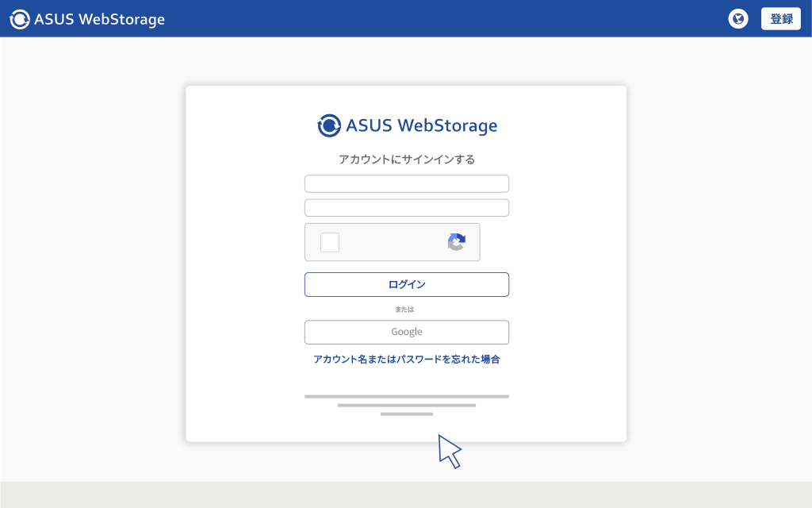Click the 登録 register button
This screenshot has width=812, height=508.
tap(781, 19)
